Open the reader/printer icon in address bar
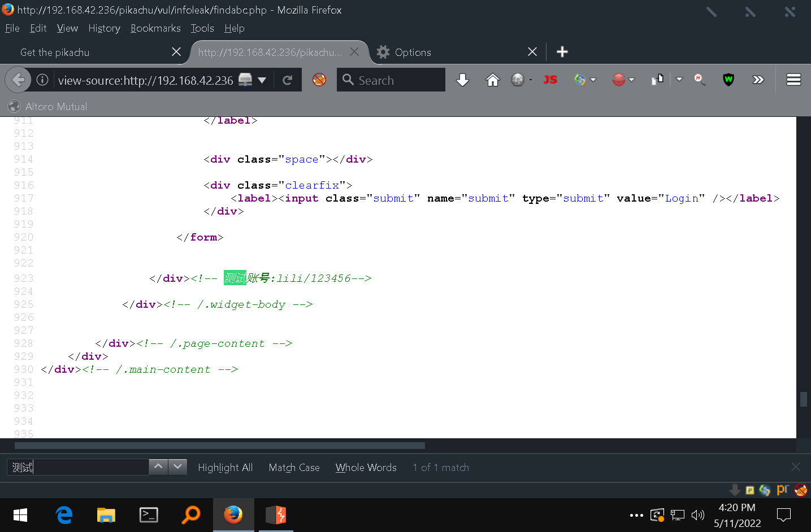Image resolution: width=811 pixels, height=532 pixels. click(x=245, y=80)
